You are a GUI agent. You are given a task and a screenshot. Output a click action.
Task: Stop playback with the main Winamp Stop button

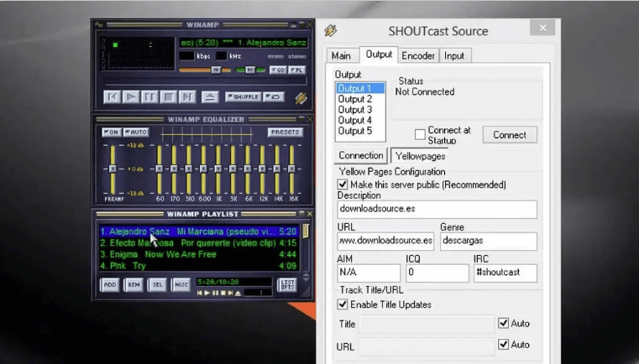coord(168,97)
